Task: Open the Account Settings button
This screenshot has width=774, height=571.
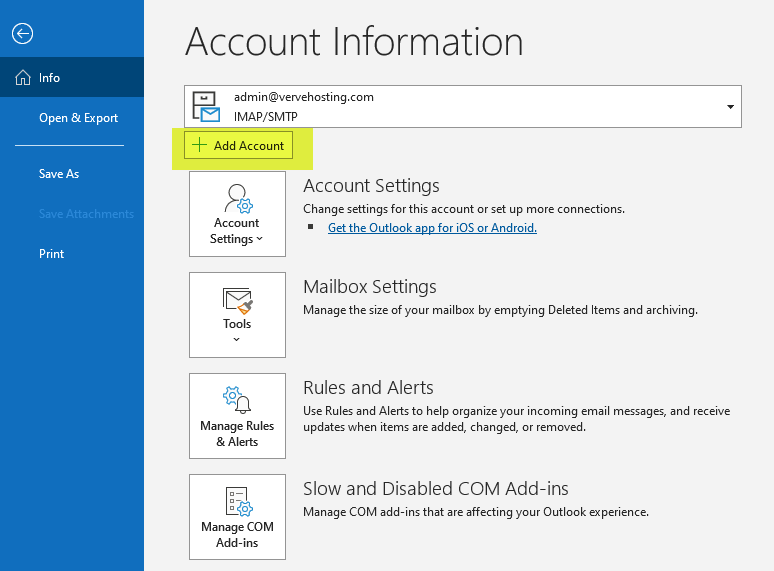Action: click(237, 214)
